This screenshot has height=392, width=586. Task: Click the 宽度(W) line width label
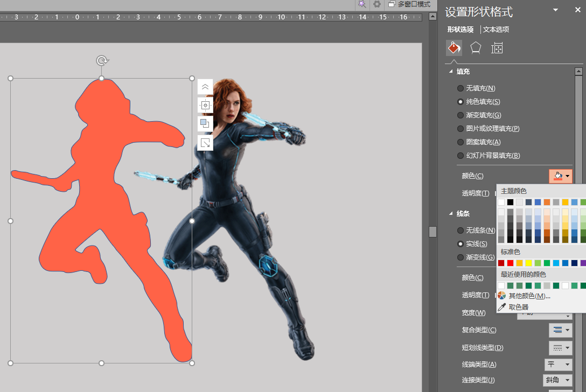(x=473, y=313)
